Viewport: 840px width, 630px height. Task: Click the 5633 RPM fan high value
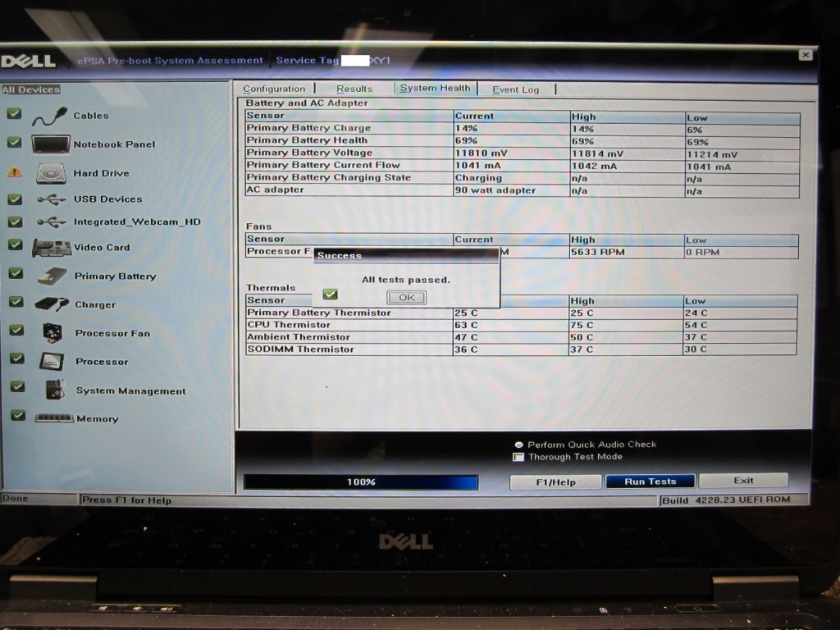click(x=598, y=252)
